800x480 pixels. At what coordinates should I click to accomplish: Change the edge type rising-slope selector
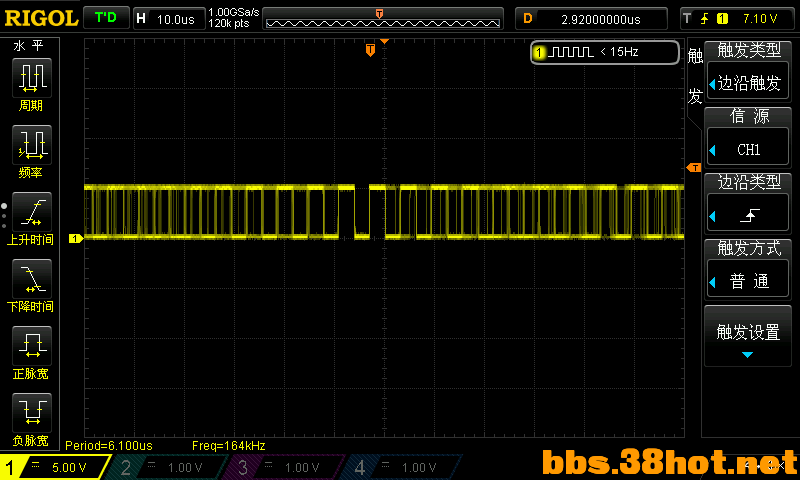748,216
